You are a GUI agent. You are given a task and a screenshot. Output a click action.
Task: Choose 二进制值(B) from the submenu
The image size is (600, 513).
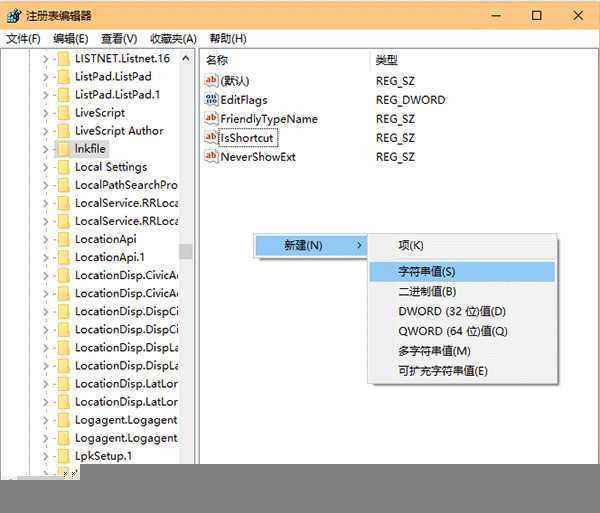click(462, 292)
